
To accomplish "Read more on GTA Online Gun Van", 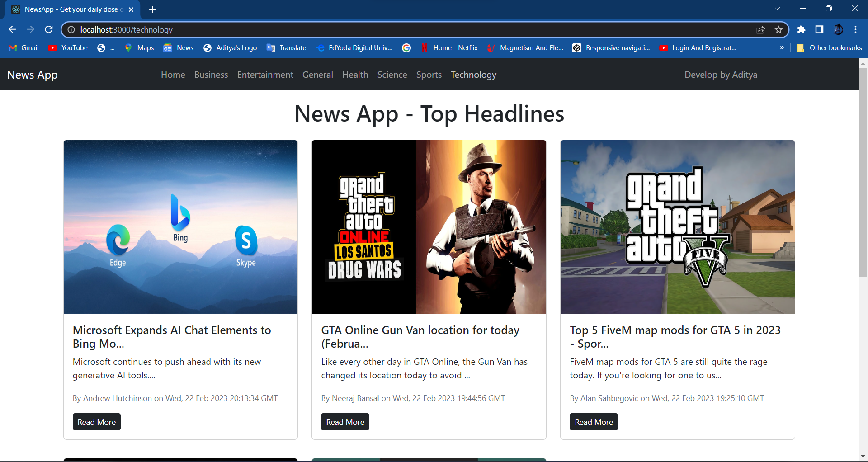I will click(x=345, y=422).
